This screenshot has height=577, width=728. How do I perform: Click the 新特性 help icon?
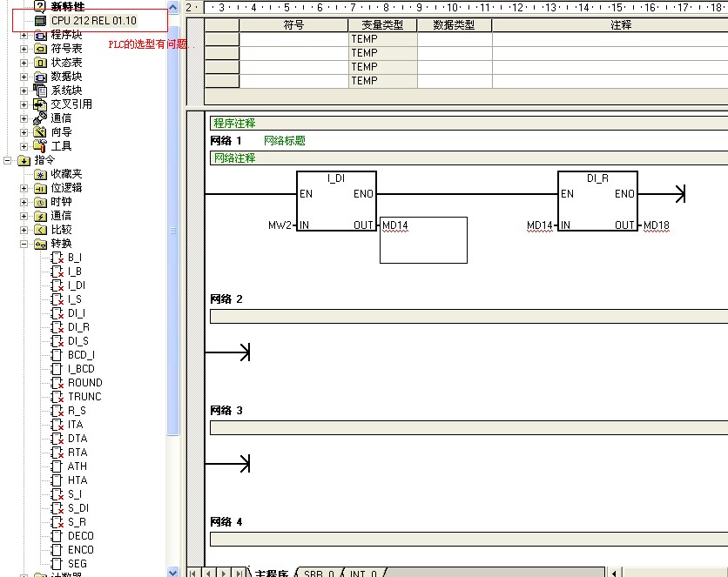[x=40, y=6]
